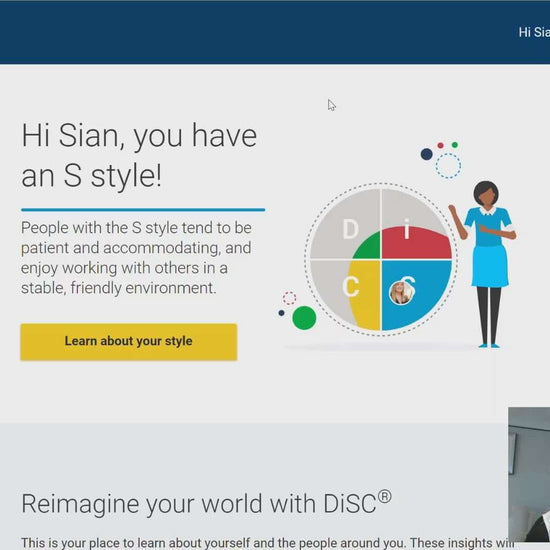Click the 'People with the S style' description paragraph
The height and width of the screenshot is (550, 550).
tap(136, 257)
